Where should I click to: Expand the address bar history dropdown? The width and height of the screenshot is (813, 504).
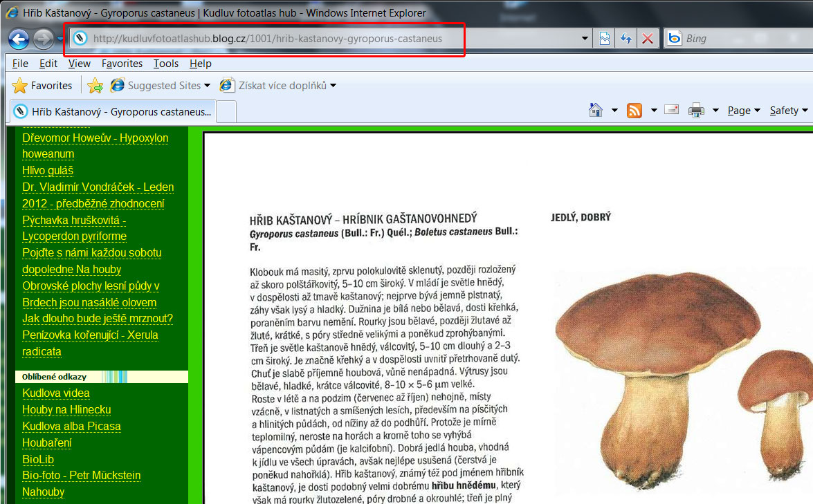tap(585, 39)
